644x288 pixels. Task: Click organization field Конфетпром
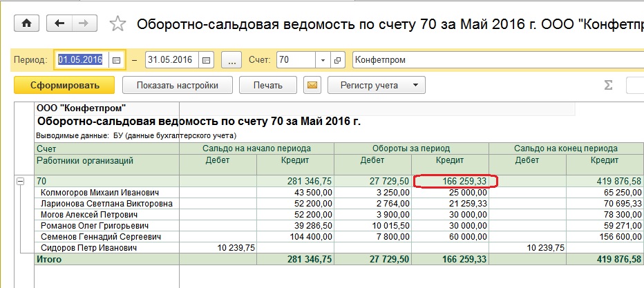pos(498,60)
